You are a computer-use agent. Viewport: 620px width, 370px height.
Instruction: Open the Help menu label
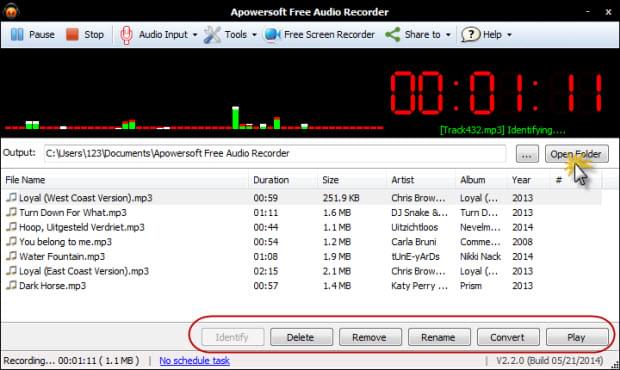click(x=492, y=35)
